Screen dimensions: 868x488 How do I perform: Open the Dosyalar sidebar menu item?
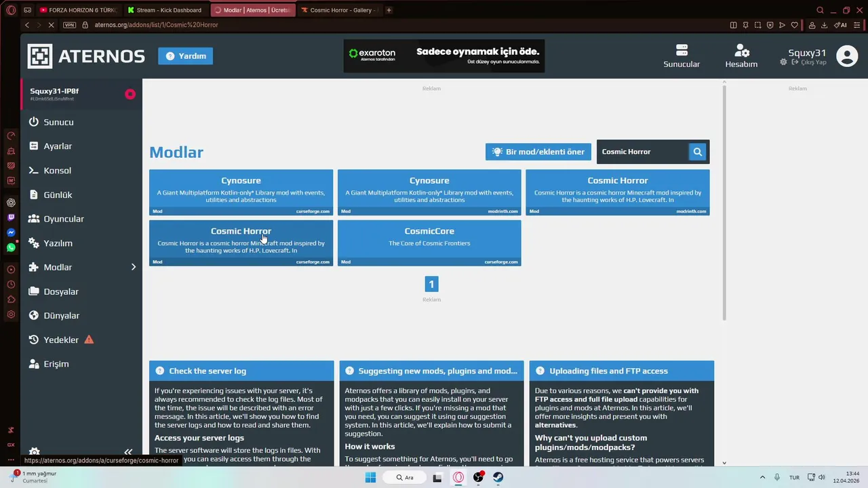[x=81, y=291]
